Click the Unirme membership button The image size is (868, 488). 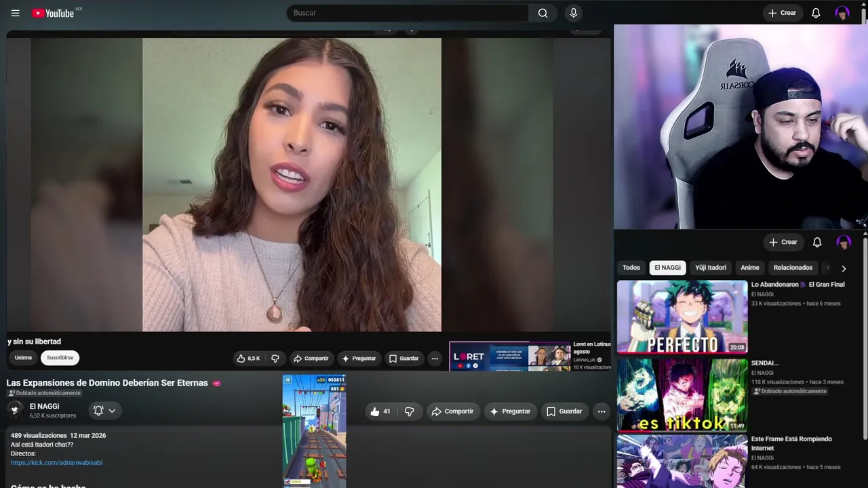[x=23, y=358]
